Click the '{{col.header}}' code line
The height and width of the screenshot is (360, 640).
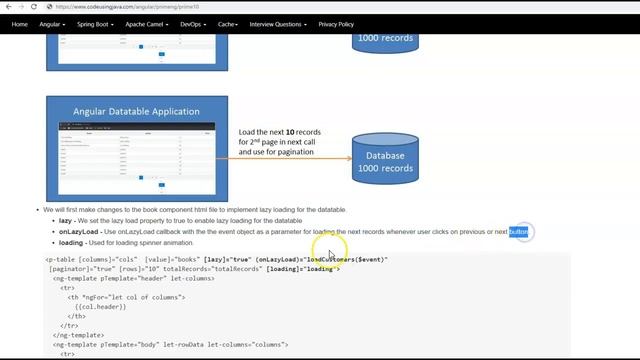pyautogui.click(x=100, y=307)
